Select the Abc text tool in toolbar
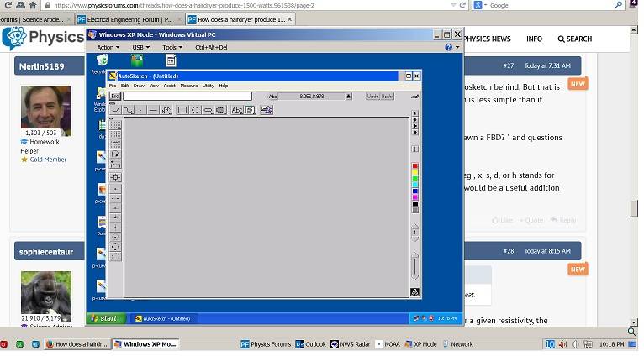Screen dimensions: 644x356 [237, 110]
